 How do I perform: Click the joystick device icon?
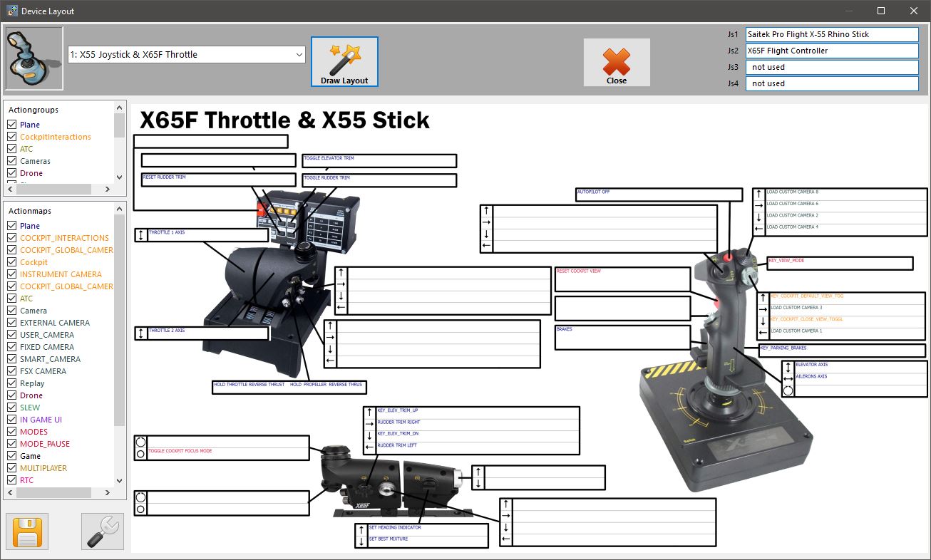tap(34, 58)
